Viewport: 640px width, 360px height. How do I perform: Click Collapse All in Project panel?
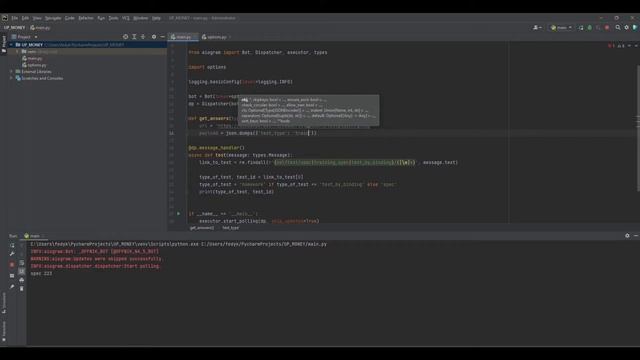pos(143,37)
